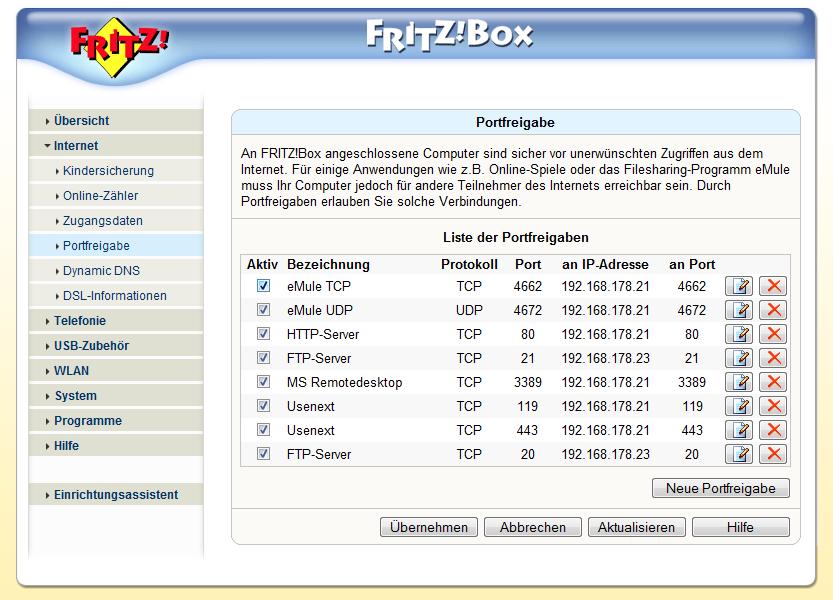This screenshot has width=833, height=600.
Task: Click the Portfreigabe panel title
Action: click(515, 122)
